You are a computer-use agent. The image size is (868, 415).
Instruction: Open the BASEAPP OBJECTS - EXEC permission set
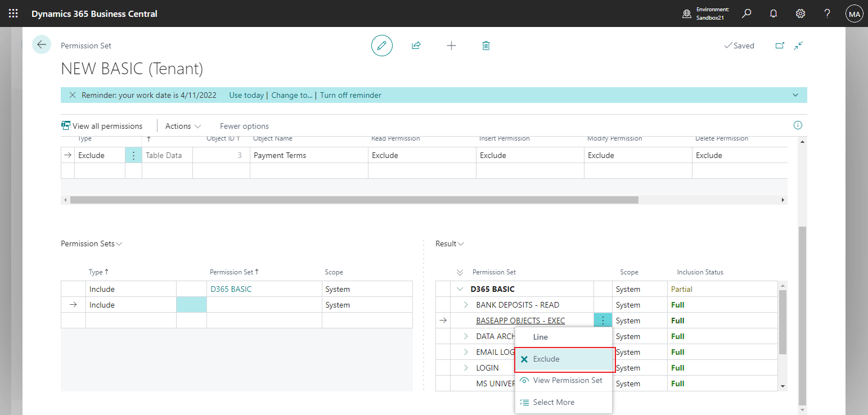[x=520, y=321]
